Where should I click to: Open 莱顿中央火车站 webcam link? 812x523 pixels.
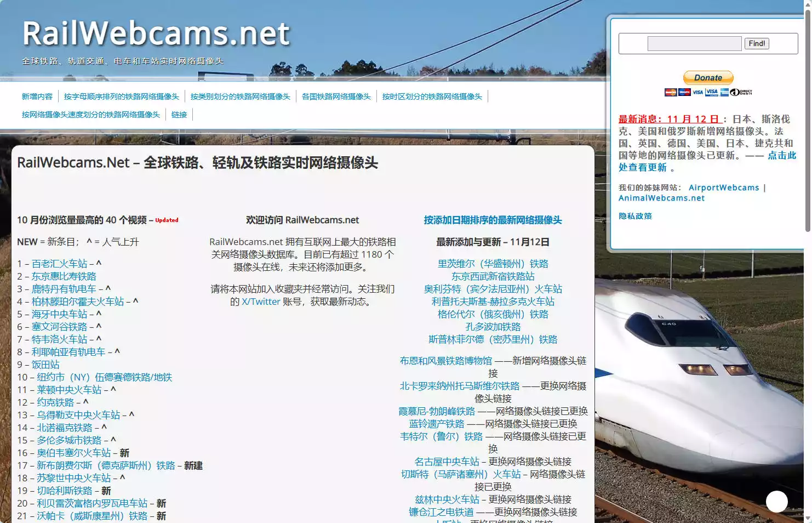(69, 390)
